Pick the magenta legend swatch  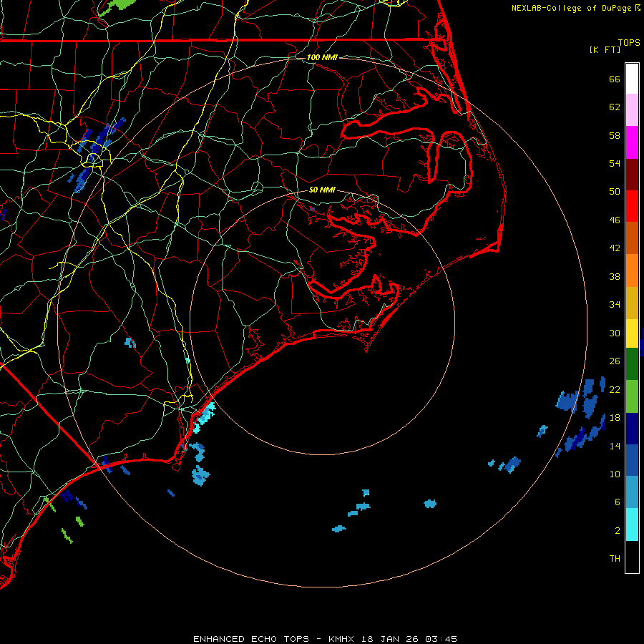(x=632, y=142)
